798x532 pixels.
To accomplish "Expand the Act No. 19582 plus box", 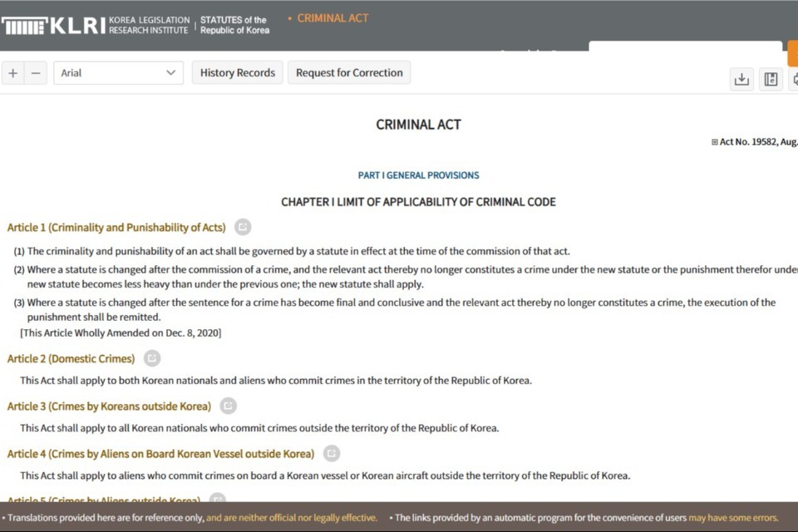I will point(715,142).
